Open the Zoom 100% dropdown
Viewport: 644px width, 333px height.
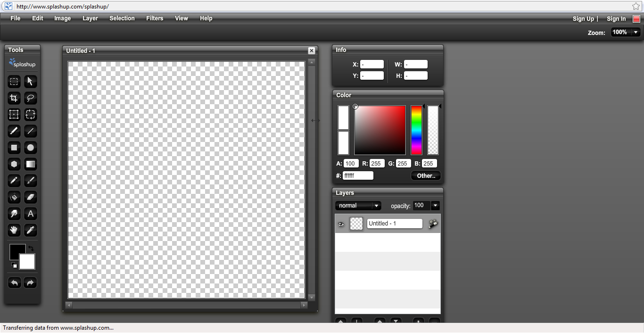(636, 33)
